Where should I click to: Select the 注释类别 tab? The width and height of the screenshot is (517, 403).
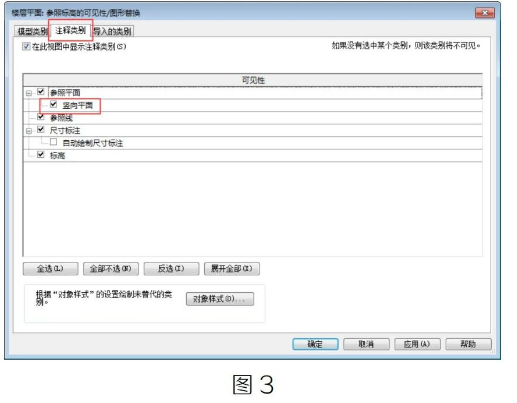point(70,31)
